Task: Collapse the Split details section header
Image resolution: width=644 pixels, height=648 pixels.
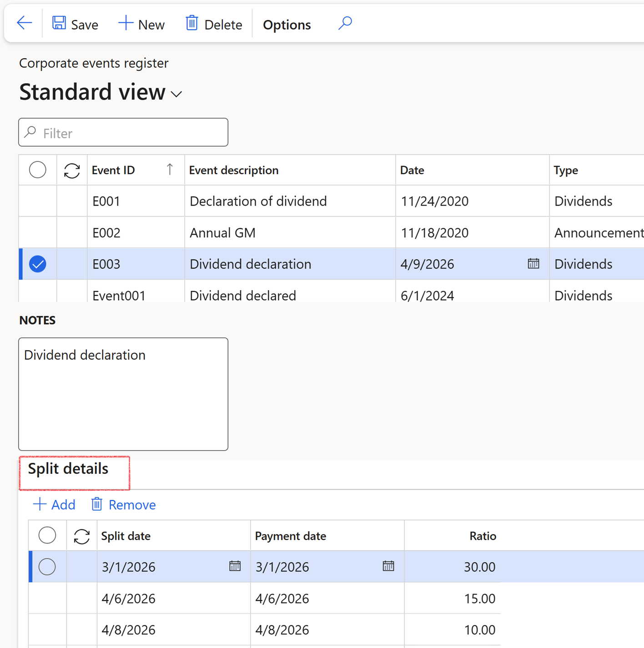Action: pos(68,469)
